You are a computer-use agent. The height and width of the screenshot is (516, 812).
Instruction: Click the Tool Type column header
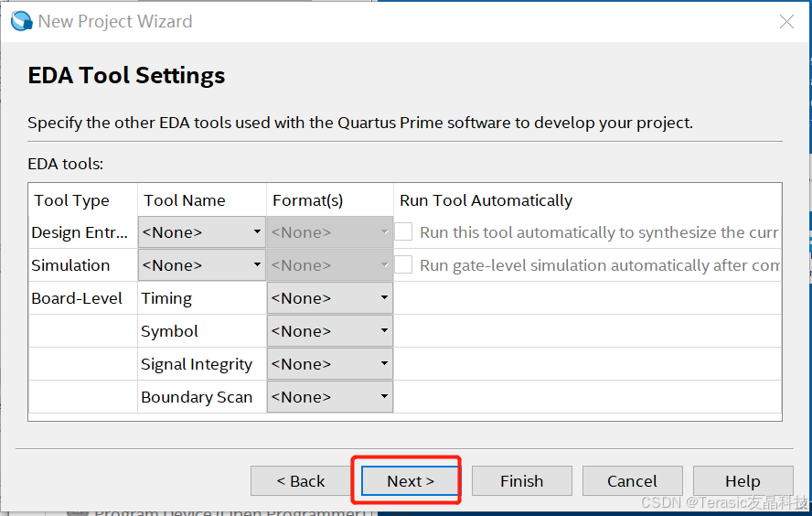[x=83, y=200]
